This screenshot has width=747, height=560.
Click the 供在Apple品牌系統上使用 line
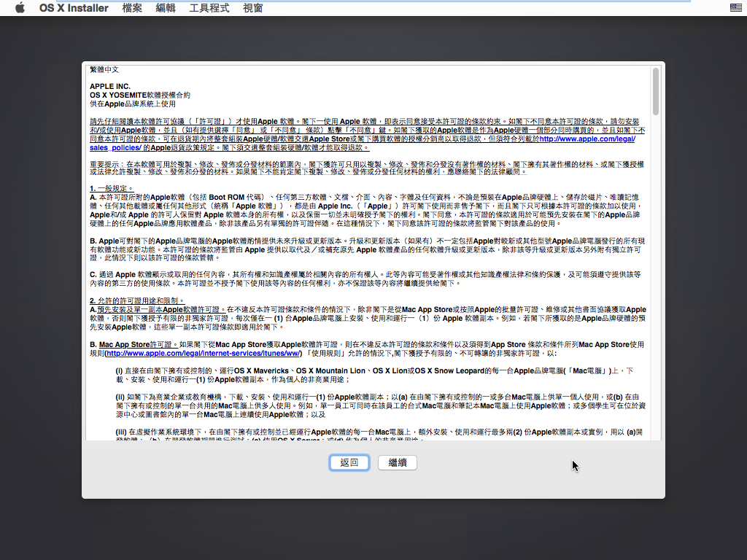click(x=133, y=104)
